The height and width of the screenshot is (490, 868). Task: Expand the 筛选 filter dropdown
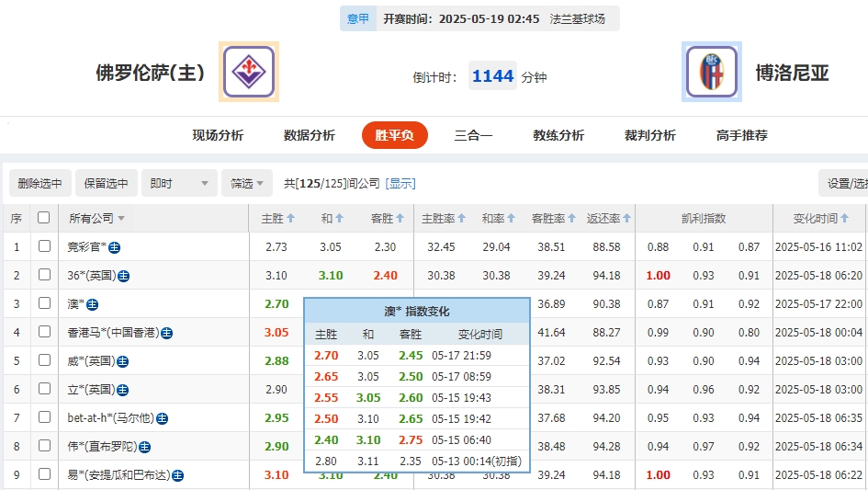[247, 183]
